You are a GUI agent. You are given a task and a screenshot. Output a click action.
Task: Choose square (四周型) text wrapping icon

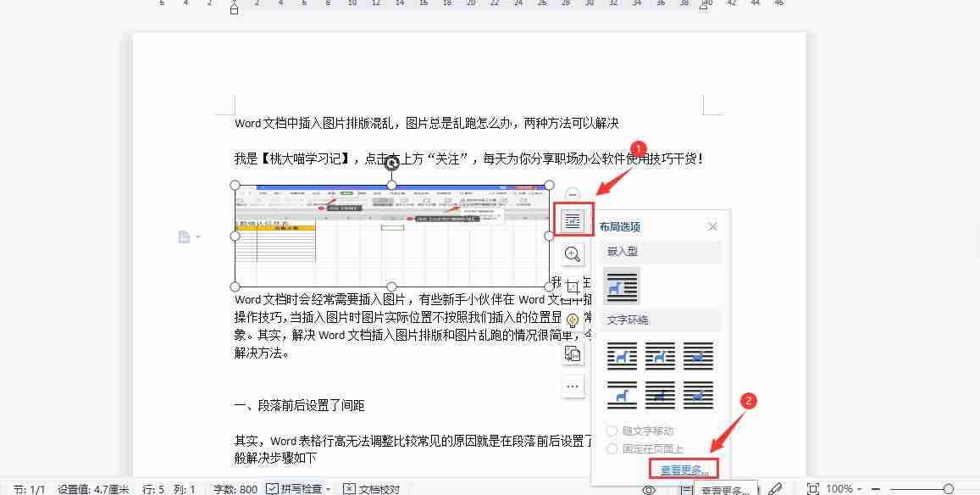pyautogui.click(x=622, y=356)
